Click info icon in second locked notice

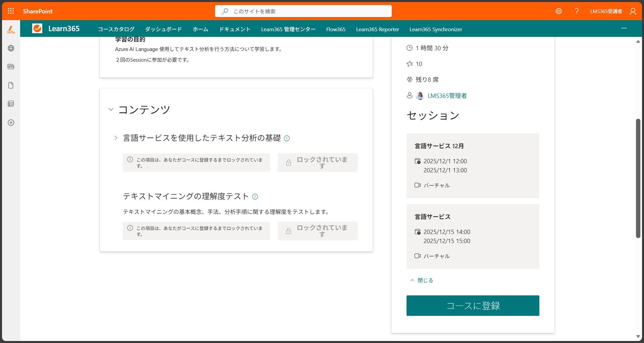click(130, 228)
